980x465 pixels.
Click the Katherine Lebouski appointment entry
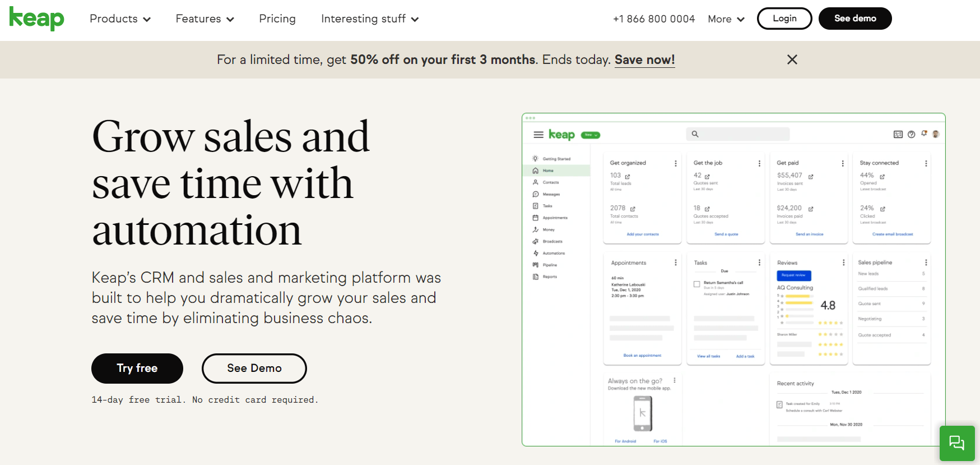pos(628,287)
